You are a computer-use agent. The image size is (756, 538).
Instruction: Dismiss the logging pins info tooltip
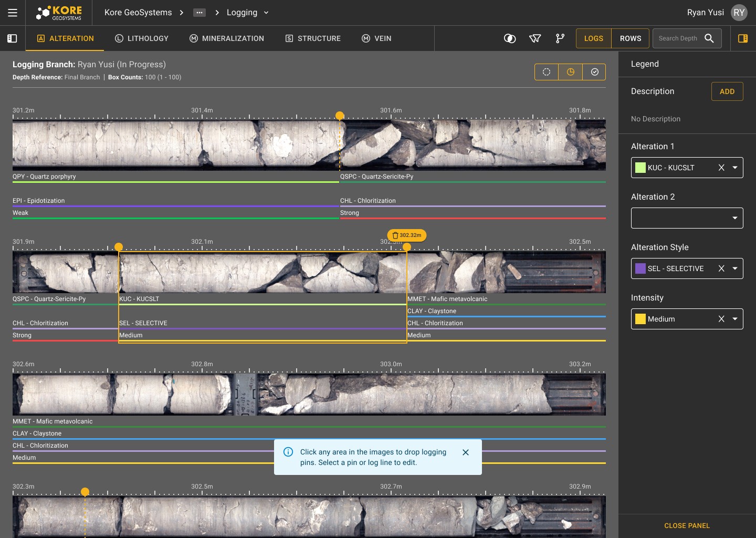click(466, 452)
